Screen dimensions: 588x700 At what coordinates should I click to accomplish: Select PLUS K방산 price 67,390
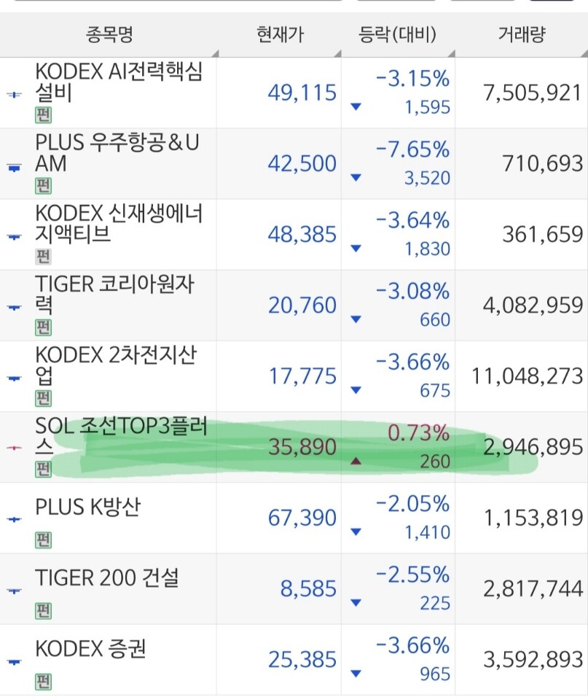tap(302, 518)
